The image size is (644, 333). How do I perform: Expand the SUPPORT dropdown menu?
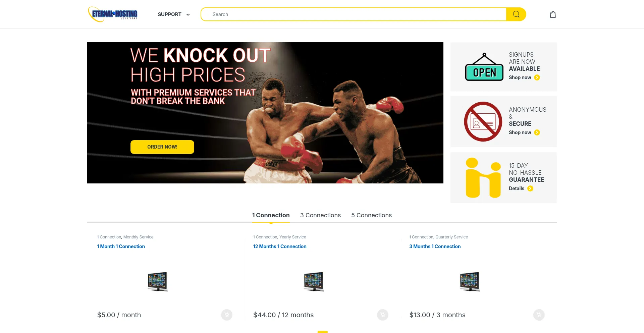pyautogui.click(x=174, y=14)
